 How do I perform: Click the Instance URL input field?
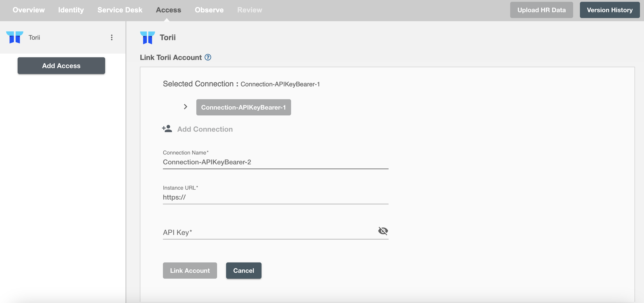(x=276, y=197)
